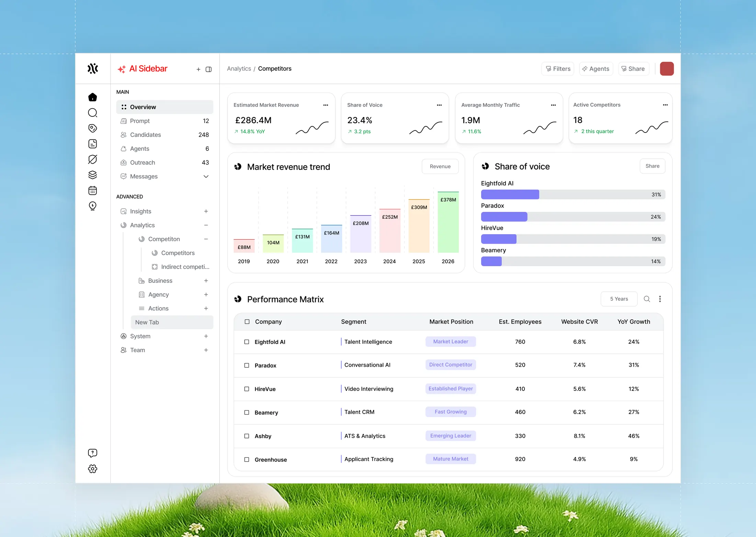
Task: Expand the Business section
Action: click(x=206, y=281)
